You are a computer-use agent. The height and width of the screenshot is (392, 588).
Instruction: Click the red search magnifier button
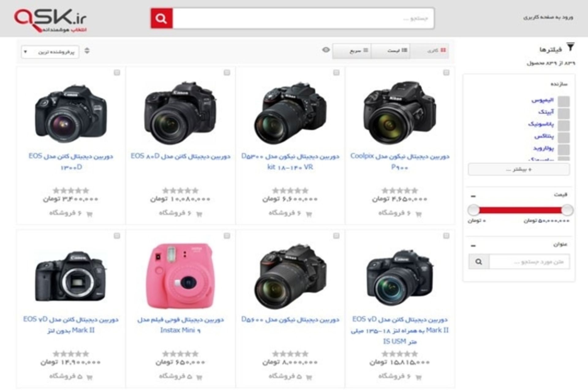[161, 18]
